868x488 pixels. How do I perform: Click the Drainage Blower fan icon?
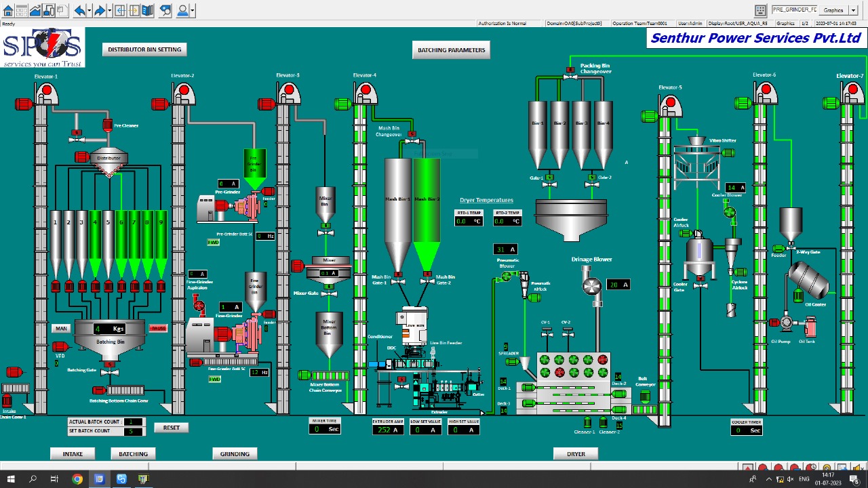pos(592,286)
